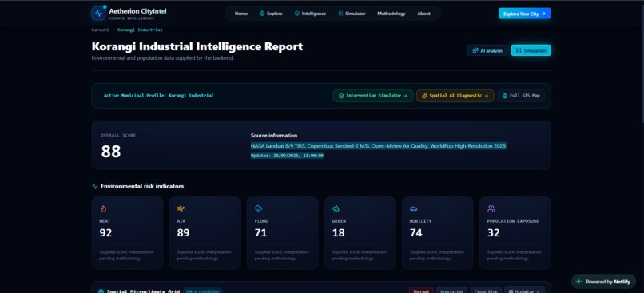The image size is (644, 293).
Task: Click the heat flame icon
Action: pyautogui.click(x=103, y=208)
